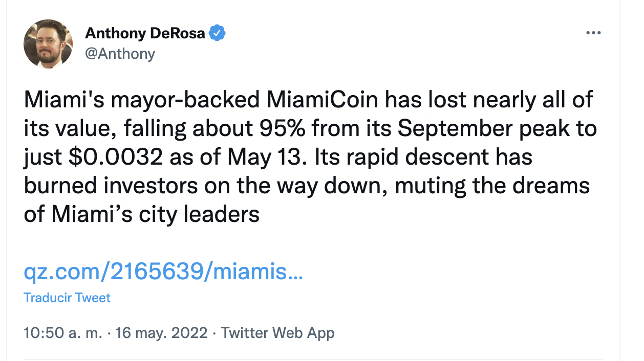Click the blue verified badge
The width and height of the screenshot is (644, 361).
(218, 34)
